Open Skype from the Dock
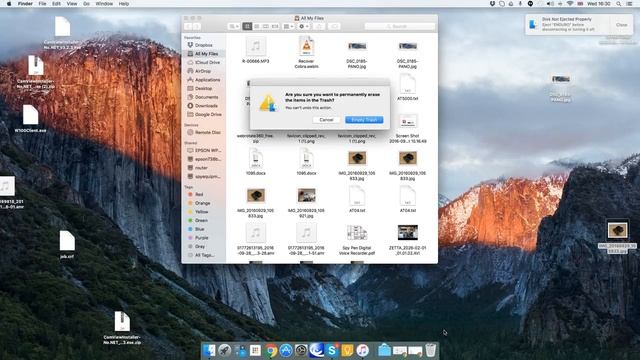 pos(332,350)
